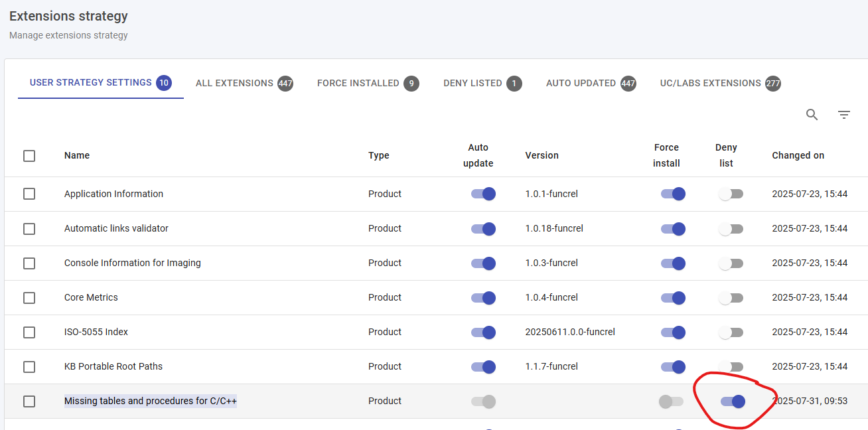
Task: Enable deny list for ISO-5055 Index
Action: coord(731,332)
